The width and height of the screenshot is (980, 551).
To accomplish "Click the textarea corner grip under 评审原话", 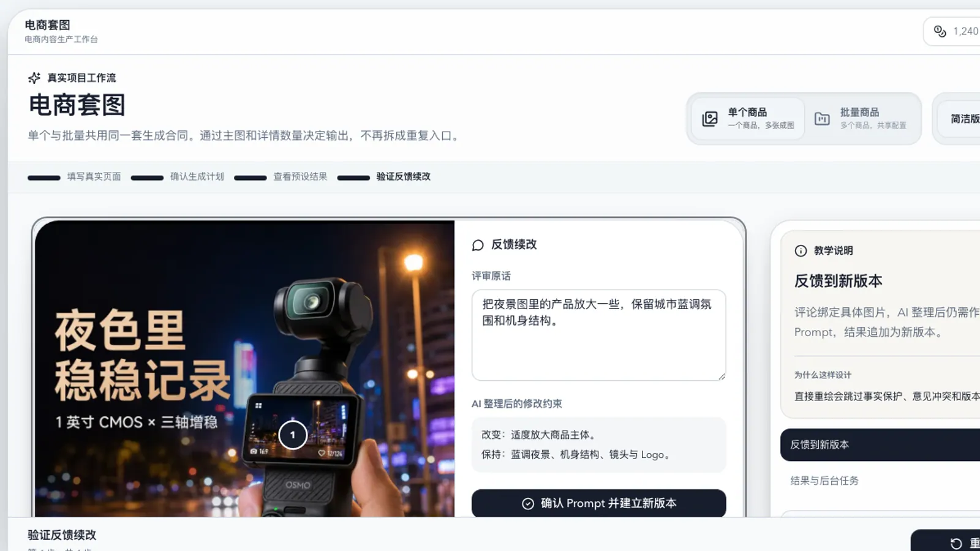I will click(722, 376).
